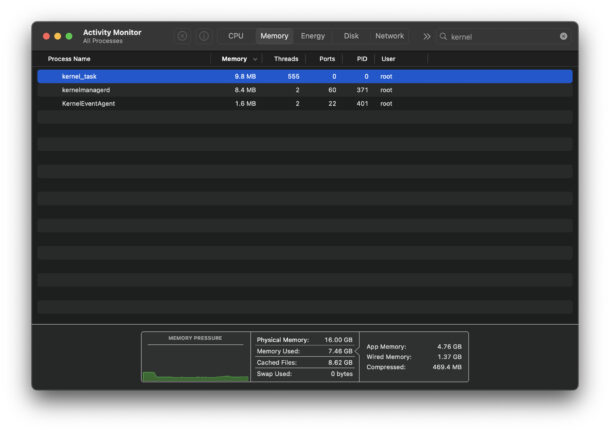Sort by the Ports column header
This screenshot has width=610, height=432.
click(327, 59)
